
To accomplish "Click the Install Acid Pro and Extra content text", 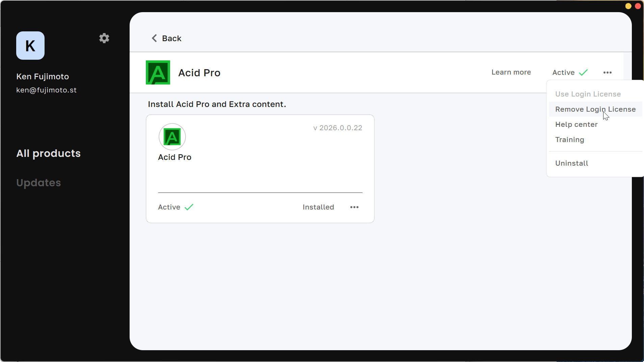I will [217, 104].
